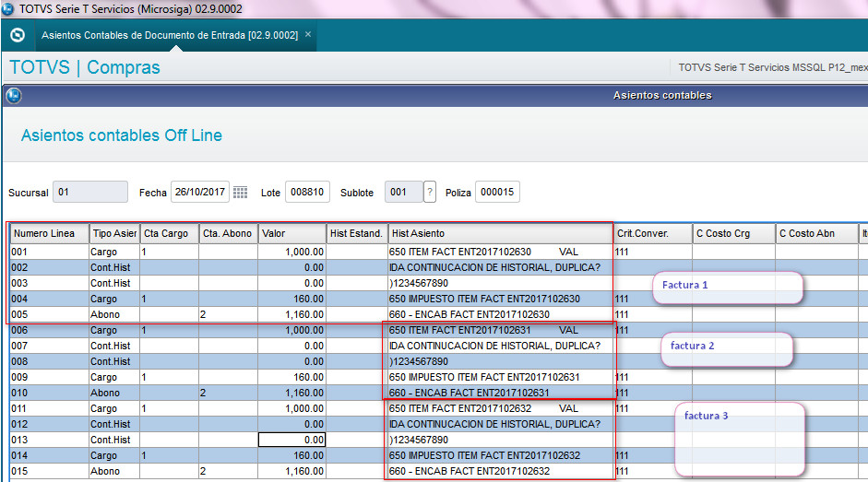Click ')1234567890' history cell in line 003
Viewport: 868px width, 482px height.
pyautogui.click(x=501, y=283)
